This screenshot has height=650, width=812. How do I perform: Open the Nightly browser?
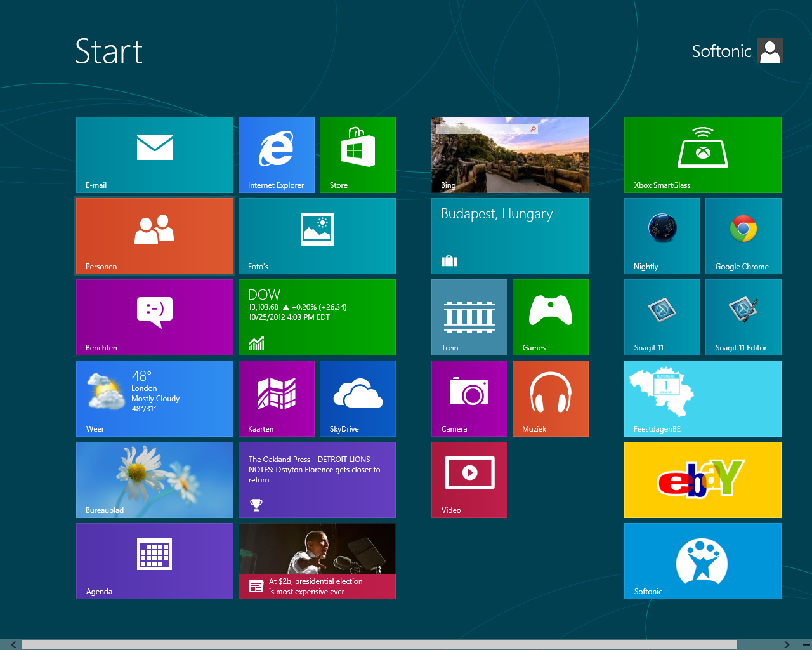pos(662,235)
